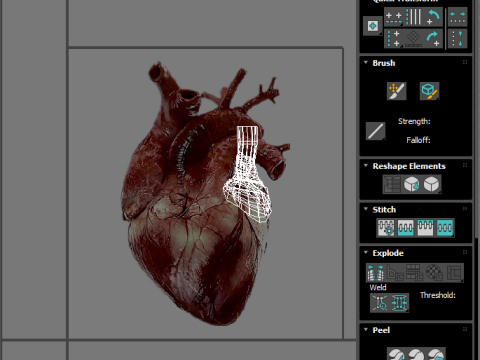Click the Linear Align diamond grid icon

coord(414,39)
